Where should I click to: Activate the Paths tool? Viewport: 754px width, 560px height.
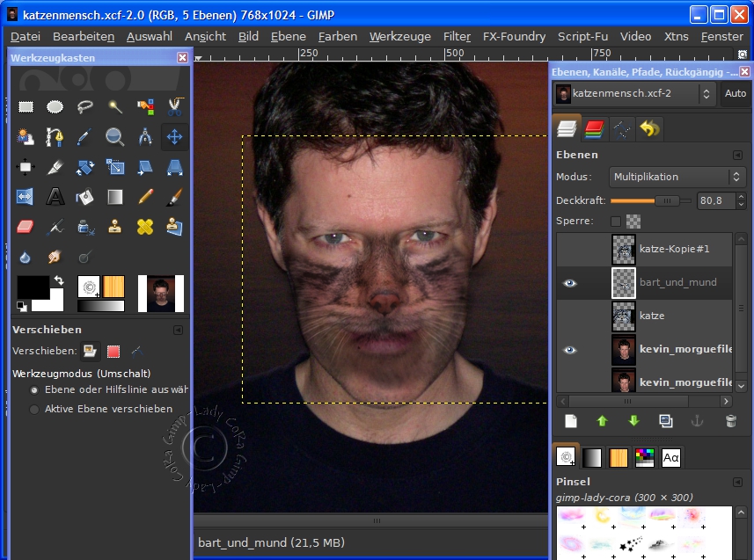point(55,137)
